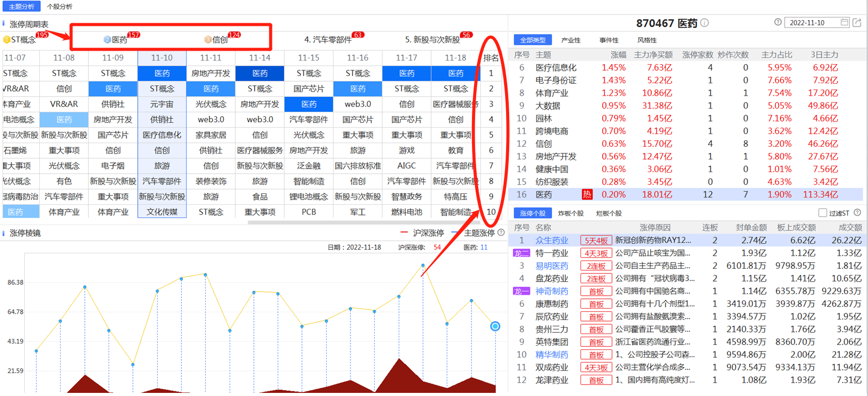868x396 pixels.
Task: Click 文化传媒 cell under 11-10
Action: click(x=162, y=212)
